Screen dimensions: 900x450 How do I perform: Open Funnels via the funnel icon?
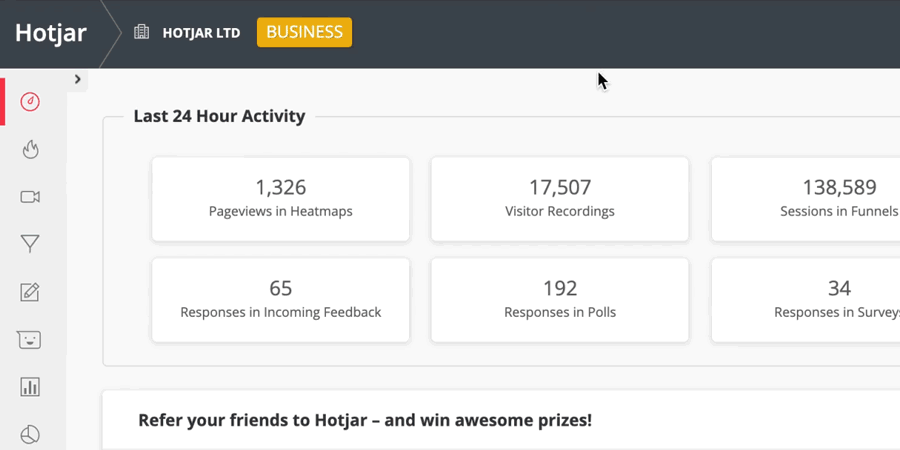(x=30, y=244)
